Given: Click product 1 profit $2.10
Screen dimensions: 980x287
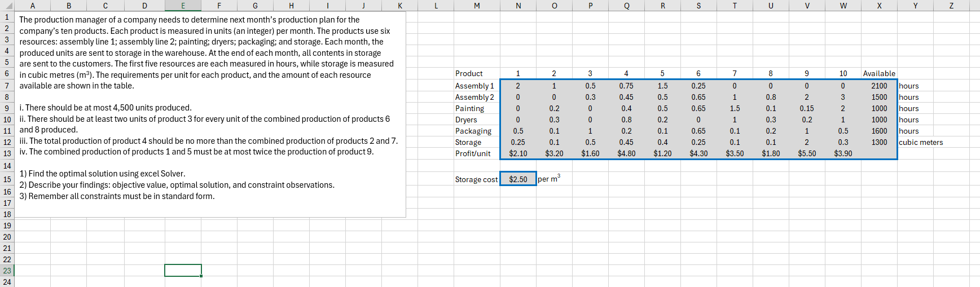Looking at the screenshot, I should click(518, 153).
